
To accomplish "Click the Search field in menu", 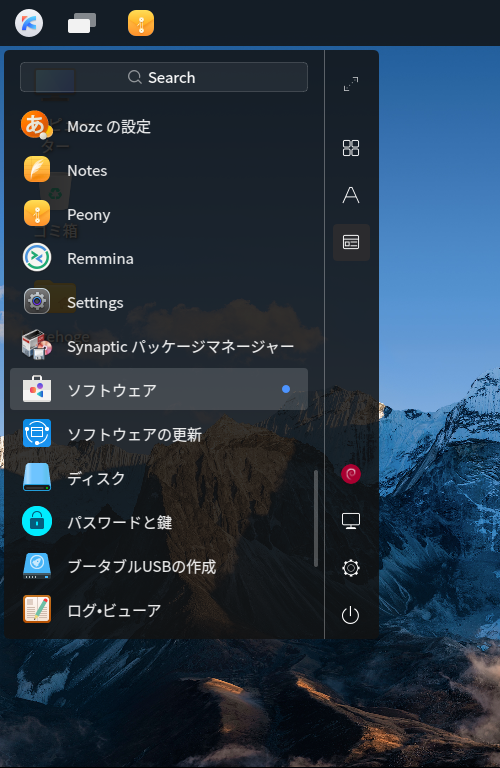I will click(x=164, y=77).
